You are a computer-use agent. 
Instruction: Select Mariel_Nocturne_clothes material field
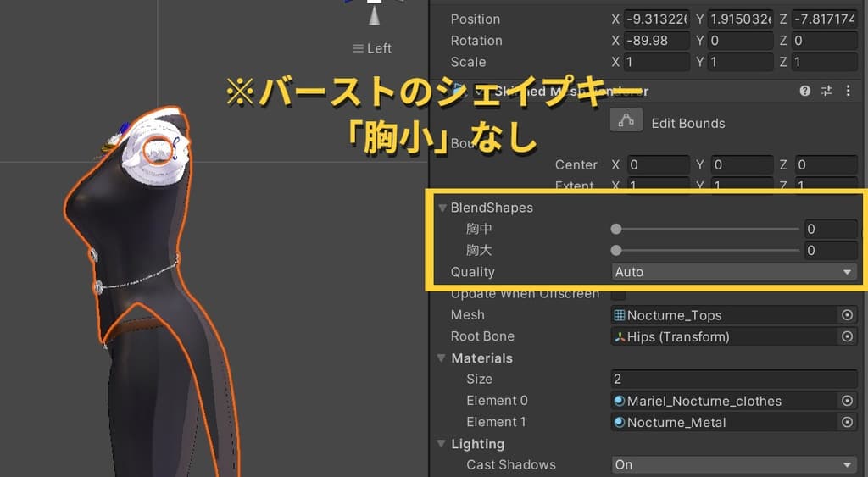(724, 402)
